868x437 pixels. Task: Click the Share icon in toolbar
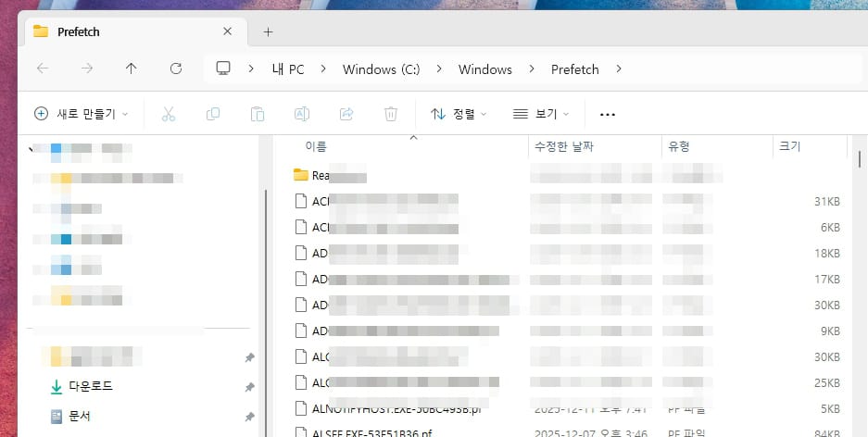click(346, 114)
